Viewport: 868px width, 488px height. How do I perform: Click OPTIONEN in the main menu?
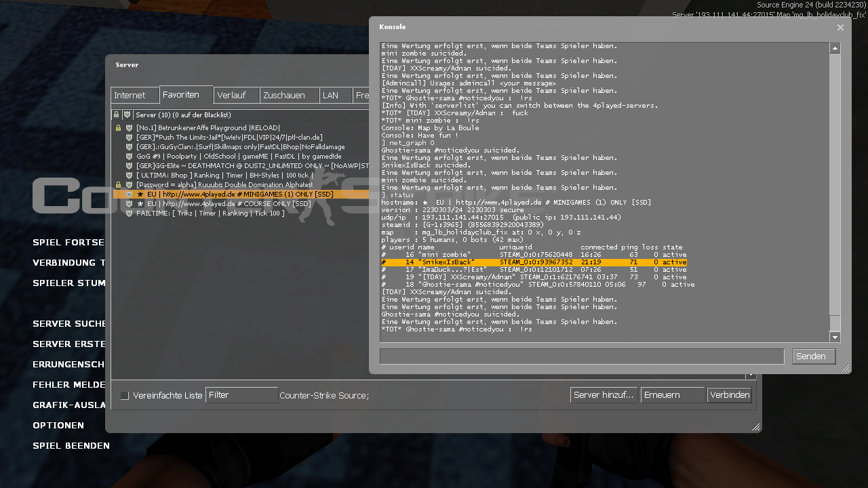58,426
